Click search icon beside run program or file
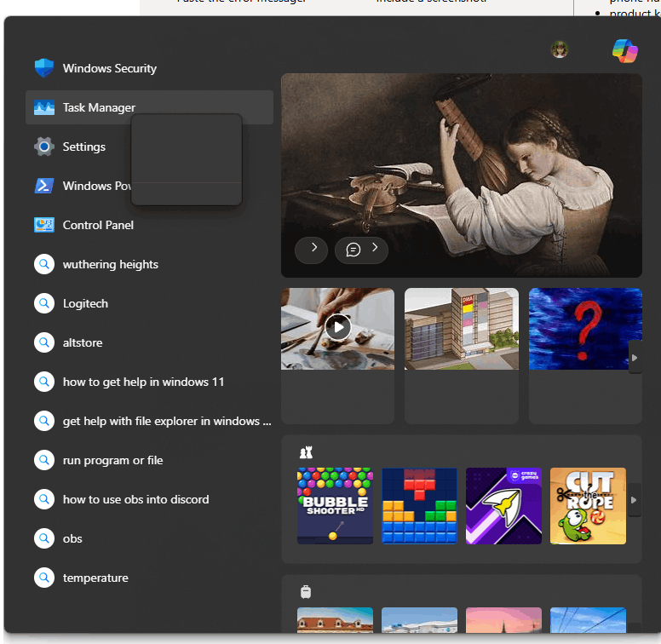 coord(44,460)
